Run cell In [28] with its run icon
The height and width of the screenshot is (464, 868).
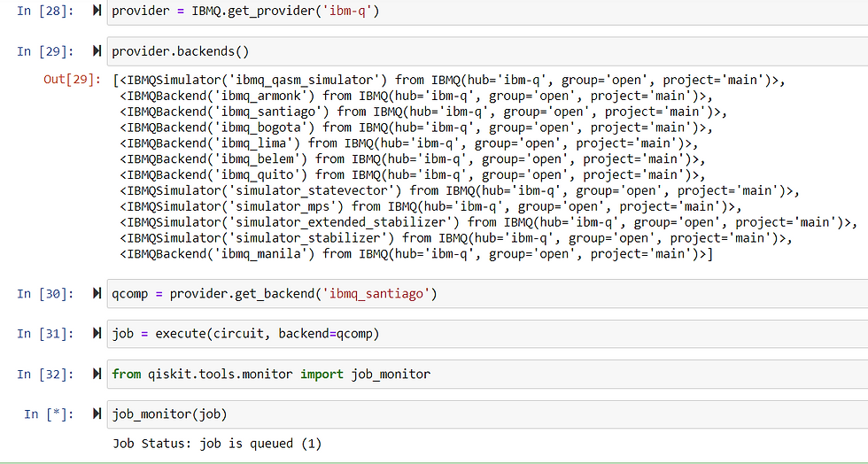pyautogui.click(x=97, y=11)
